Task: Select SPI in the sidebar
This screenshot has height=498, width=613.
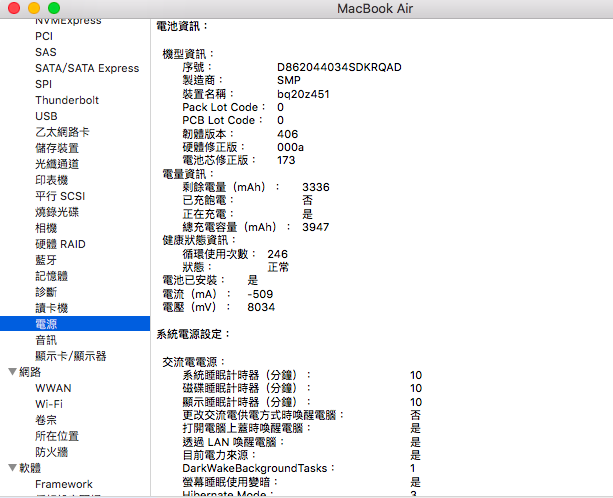Action: 43,84
